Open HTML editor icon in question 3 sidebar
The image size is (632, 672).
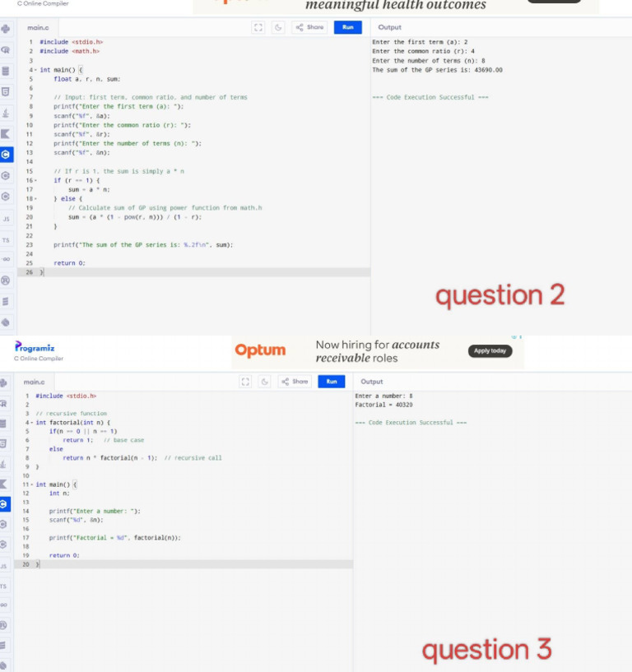click(x=3, y=443)
